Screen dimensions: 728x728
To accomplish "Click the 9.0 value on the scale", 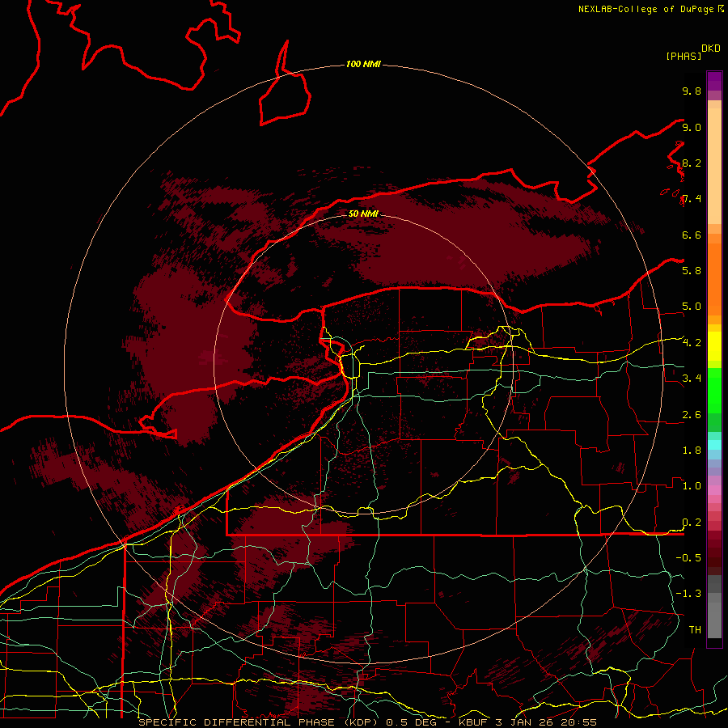I will [x=692, y=127].
